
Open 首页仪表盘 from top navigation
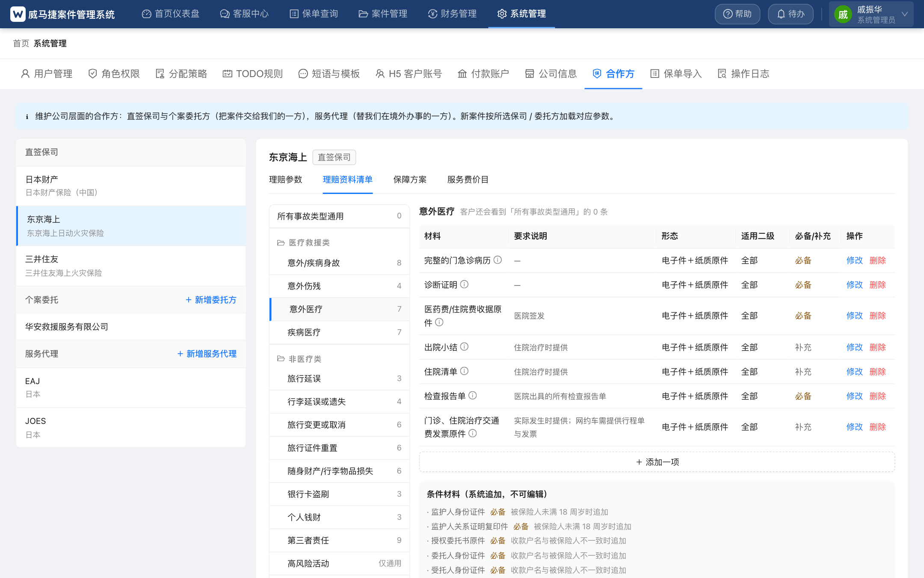coord(171,14)
